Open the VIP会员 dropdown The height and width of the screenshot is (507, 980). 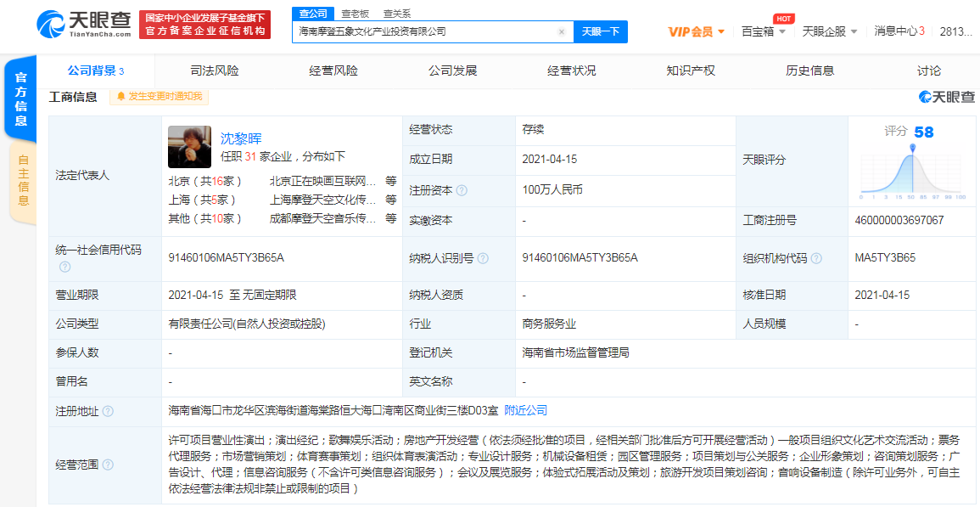point(697,31)
